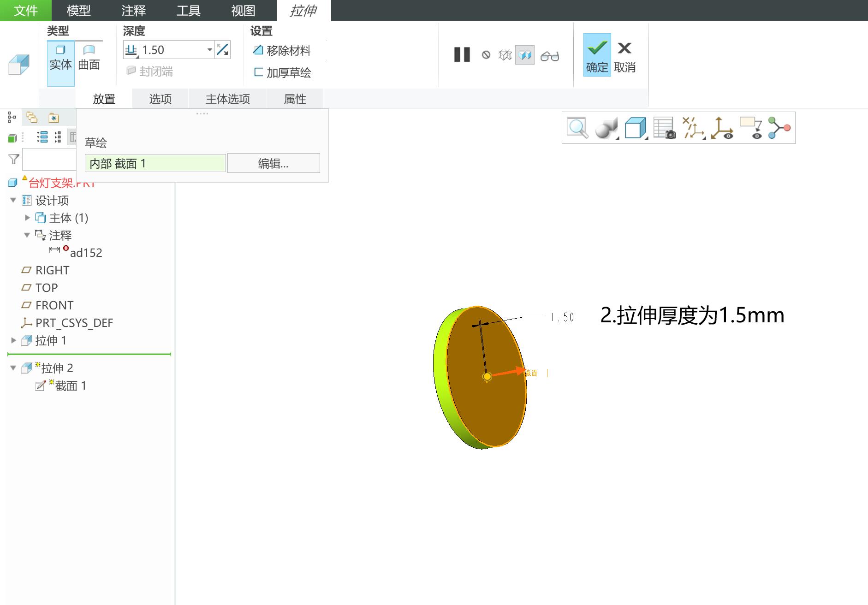The width and height of the screenshot is (868, 605).
Task: Open the depth option blind icon dropdown
Action: (x=131, y=50)
